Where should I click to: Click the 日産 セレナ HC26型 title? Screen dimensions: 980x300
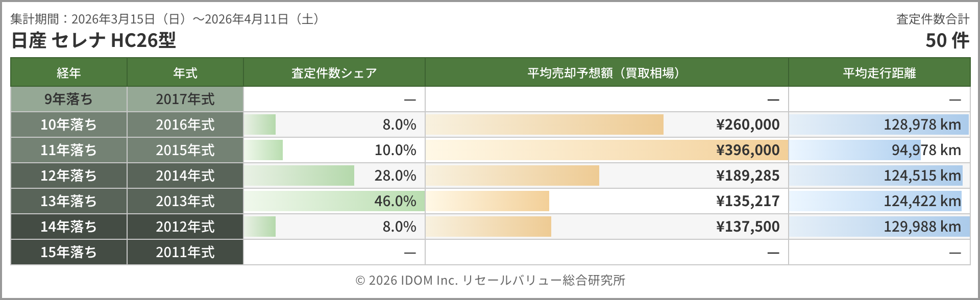[x=93, y=40]
